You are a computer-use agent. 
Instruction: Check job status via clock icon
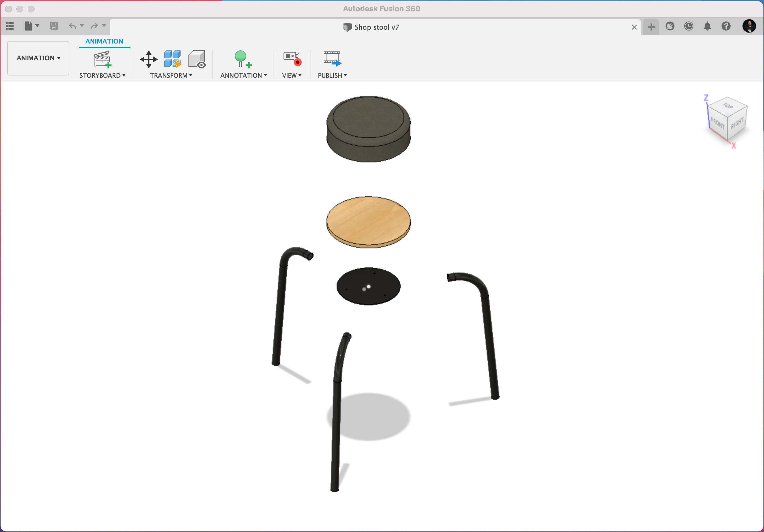[x=688, y=26]
